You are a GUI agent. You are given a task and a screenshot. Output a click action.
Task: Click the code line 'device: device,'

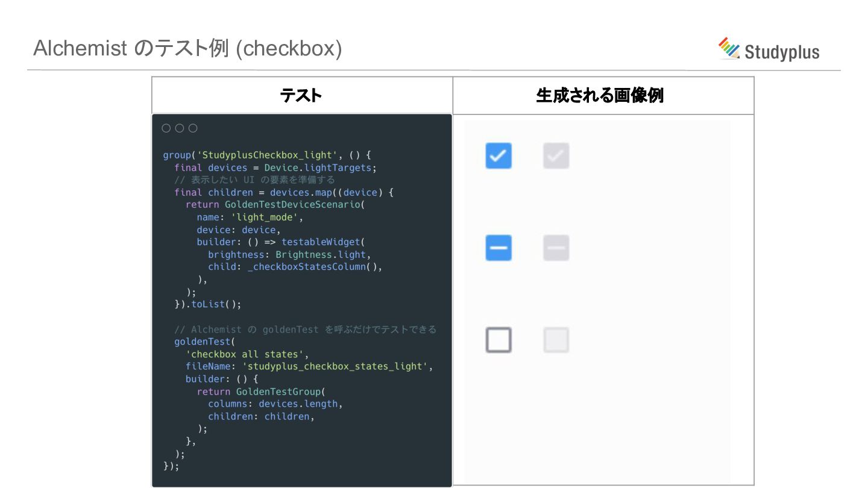[239, 230]
